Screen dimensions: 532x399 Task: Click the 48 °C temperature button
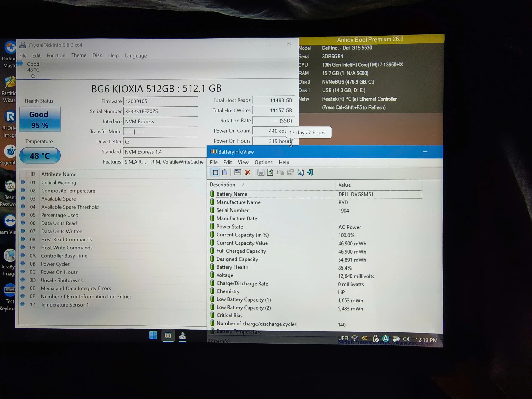(x=40, y=156)
